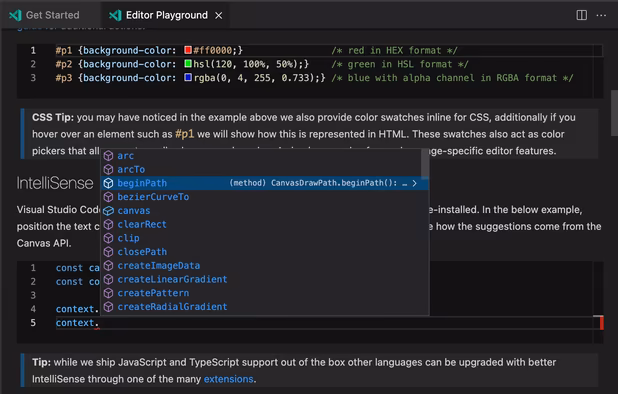The image size is (618, 394).
Task: Click the 'blue with alpha channel' comment
Action: (452, 78)
